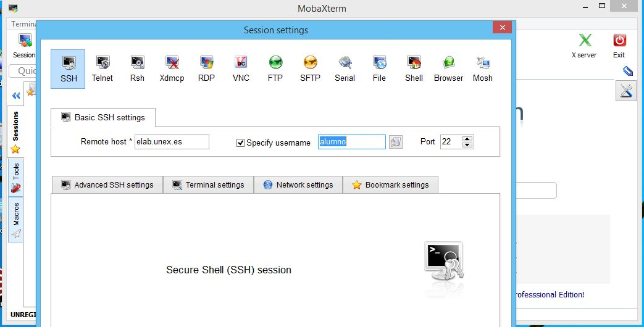The width and height of the screenshot is (644, 327).
Task: Select the Serial session icon
Action: pyautogui.click(x=345, y=68)
